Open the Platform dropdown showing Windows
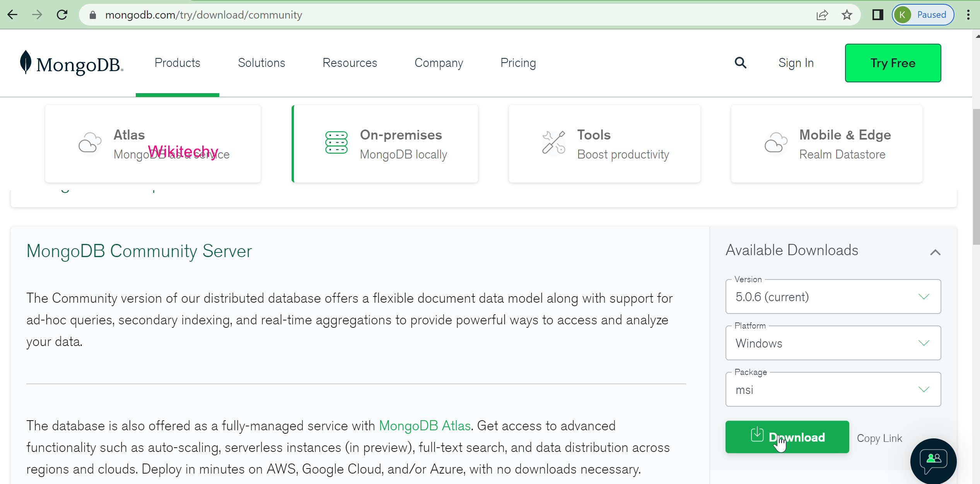The height and width of the screenshot is (484, 980). (833, 343)
